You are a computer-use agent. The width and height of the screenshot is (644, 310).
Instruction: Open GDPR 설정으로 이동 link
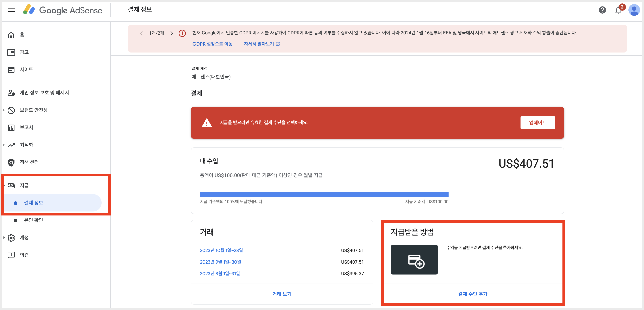tap(212, 44)
